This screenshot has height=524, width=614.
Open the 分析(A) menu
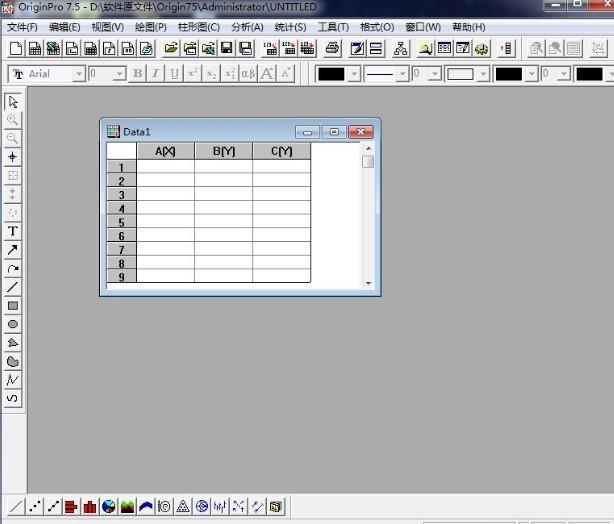click(247, 27)
